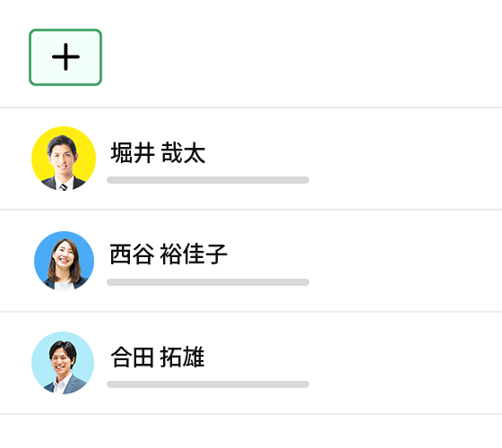
Task: Click gray placeholder bar under 合田 拓雄
Action: (x=208, y=384)
